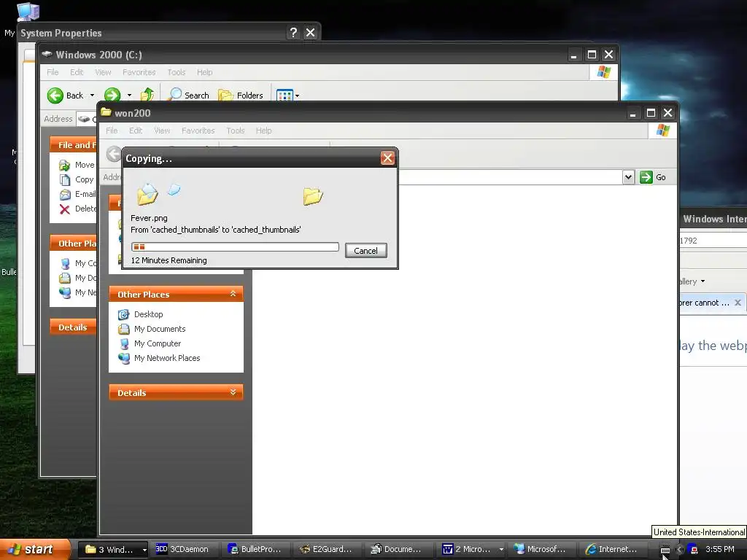Click Desktop icon in Other Places

pyautogui.click(x=124, y=314)
